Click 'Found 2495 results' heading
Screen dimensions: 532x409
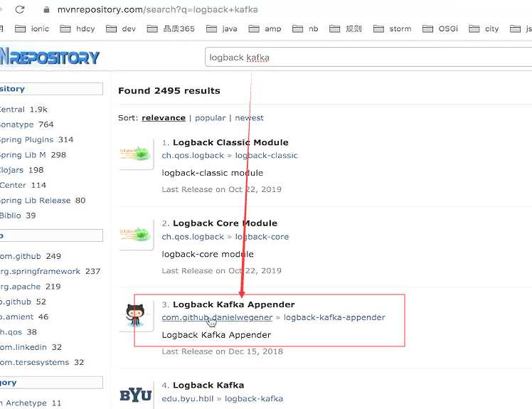(x=169, y=90)
